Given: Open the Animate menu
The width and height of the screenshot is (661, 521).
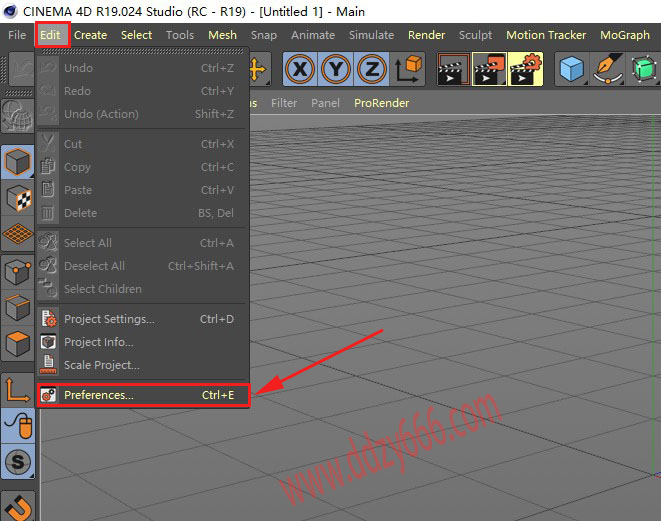Looking at the screenshot, I should [313, 35].
